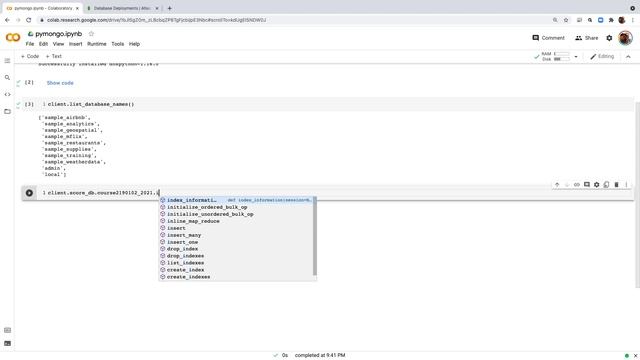Add a new Code cell
The image size is (640, 360).
(30, 56)
